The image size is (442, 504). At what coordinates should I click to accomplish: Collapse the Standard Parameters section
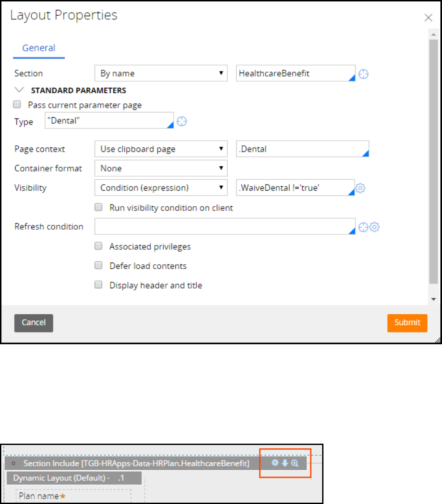(x=19, y=90)
